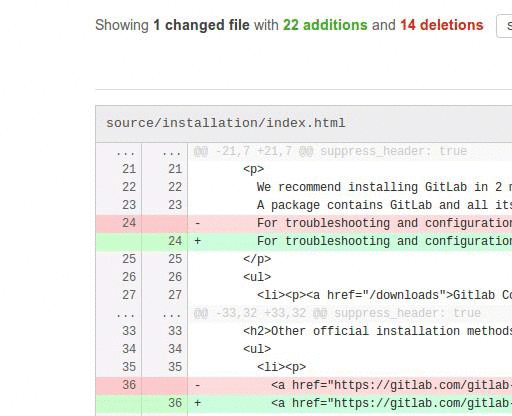Click the green "22 additions" text
The height and width of the screenshot is (416, 512).
point(325,25)
